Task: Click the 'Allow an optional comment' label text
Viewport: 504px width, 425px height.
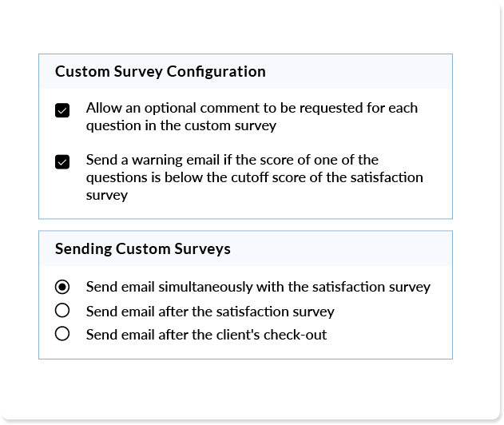Action: coord(252,117)
